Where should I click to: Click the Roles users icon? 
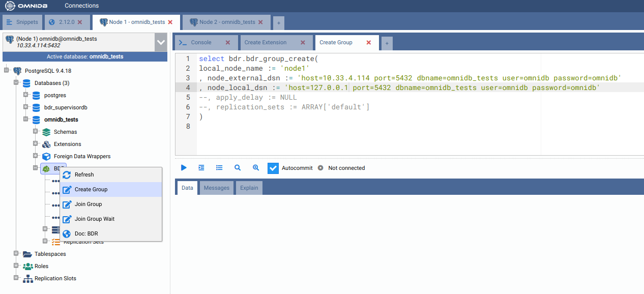(x=27, y=266)
